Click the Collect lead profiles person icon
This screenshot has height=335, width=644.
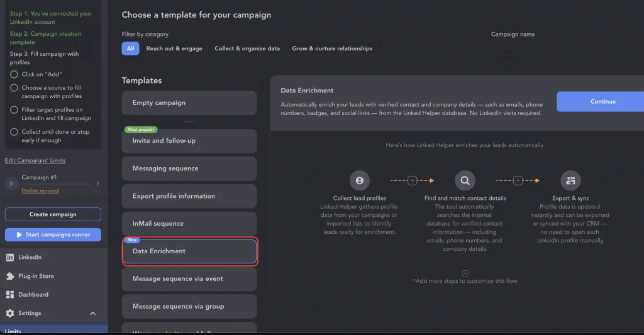(359, 180)
